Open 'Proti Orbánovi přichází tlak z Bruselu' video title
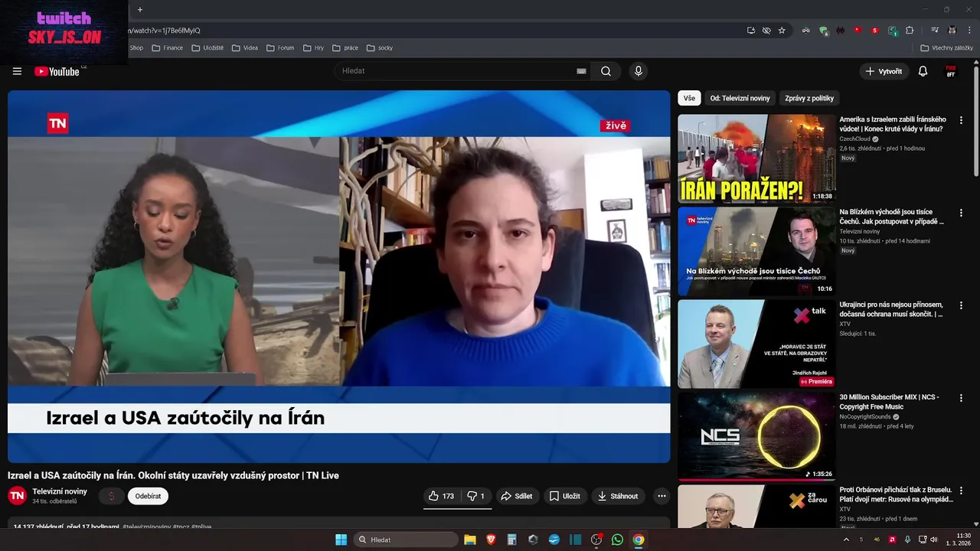This screenshot has height=551, width=980. 896,494
